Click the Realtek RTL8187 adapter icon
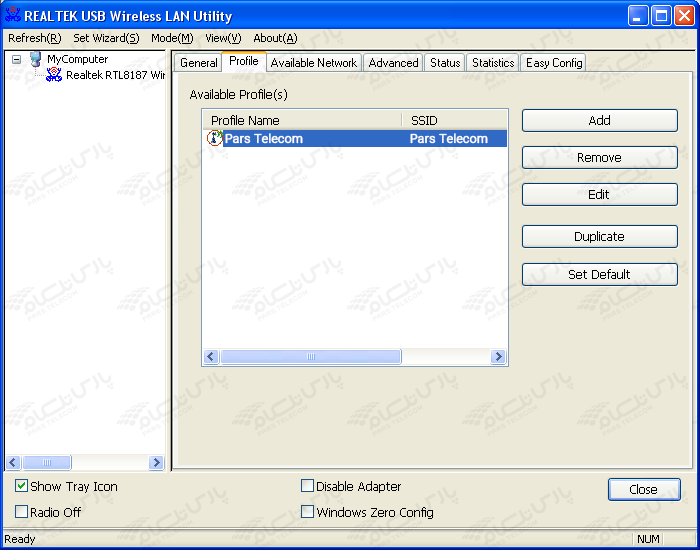700x550 pixels. [54, 75]
